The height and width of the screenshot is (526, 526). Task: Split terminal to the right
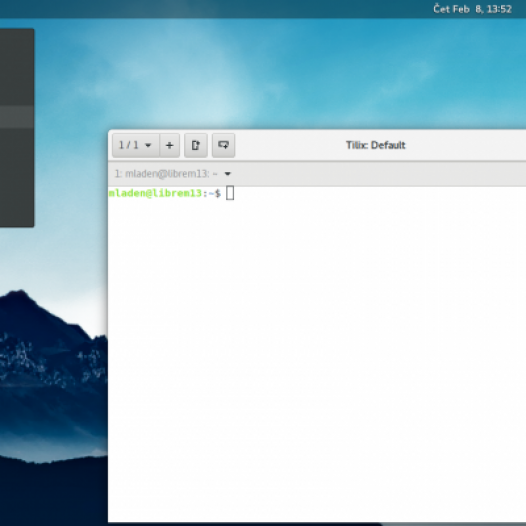click(x=196, y=145)
